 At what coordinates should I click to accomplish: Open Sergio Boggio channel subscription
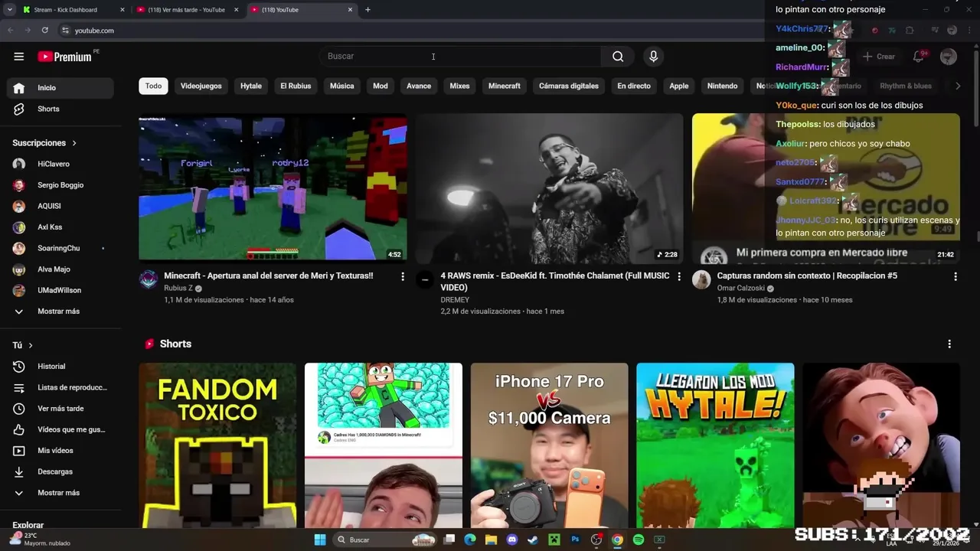pyautogui.click(x=60, y=185)
